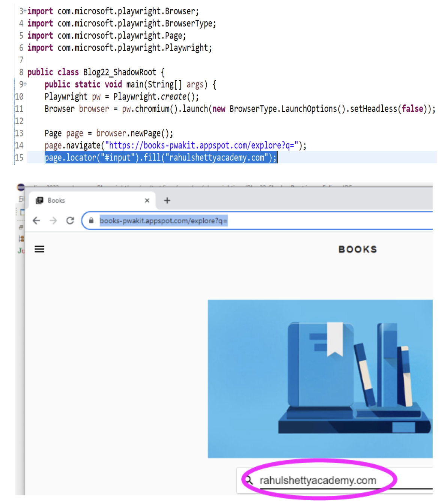The width and height of the screenshot is (445, 504).
Task: Click the browser Back arrow icon
Action: (36, 220)
